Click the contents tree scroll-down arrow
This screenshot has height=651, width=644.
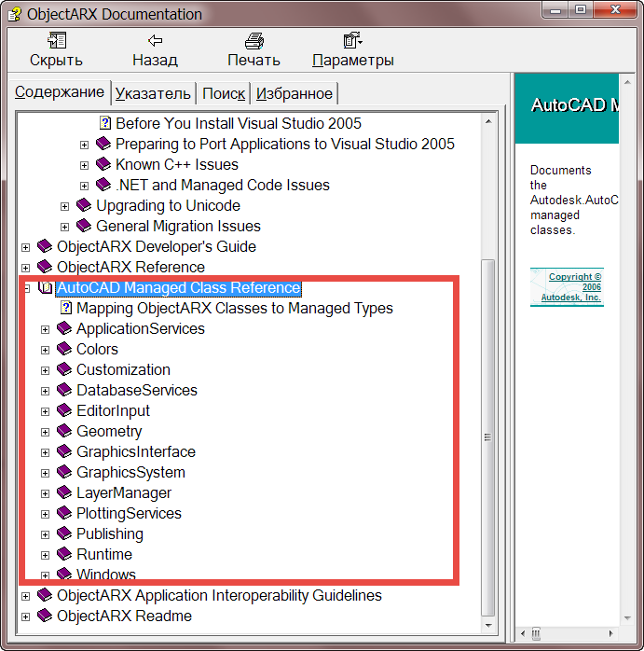pyautogui.click(x=488, y=625)
